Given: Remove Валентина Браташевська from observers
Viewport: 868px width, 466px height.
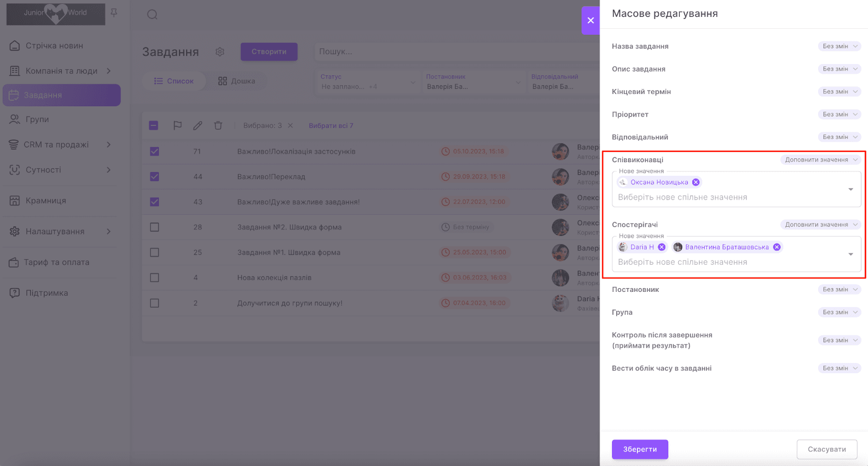Looking at the screenshot, I should (x=777, y=247).
